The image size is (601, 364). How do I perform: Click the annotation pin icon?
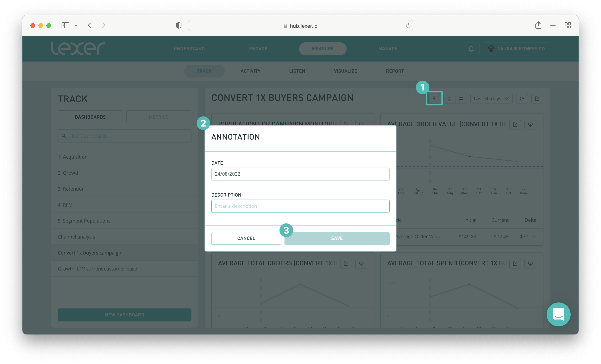[x=434, y=98]
